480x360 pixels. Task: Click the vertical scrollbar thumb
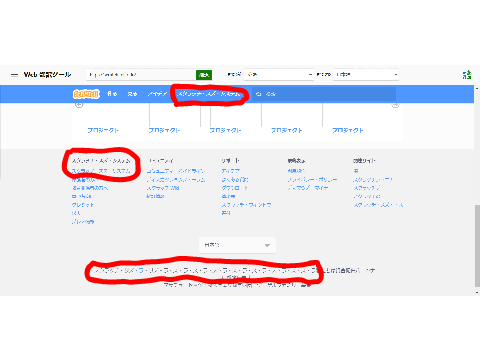pos(477,245)
